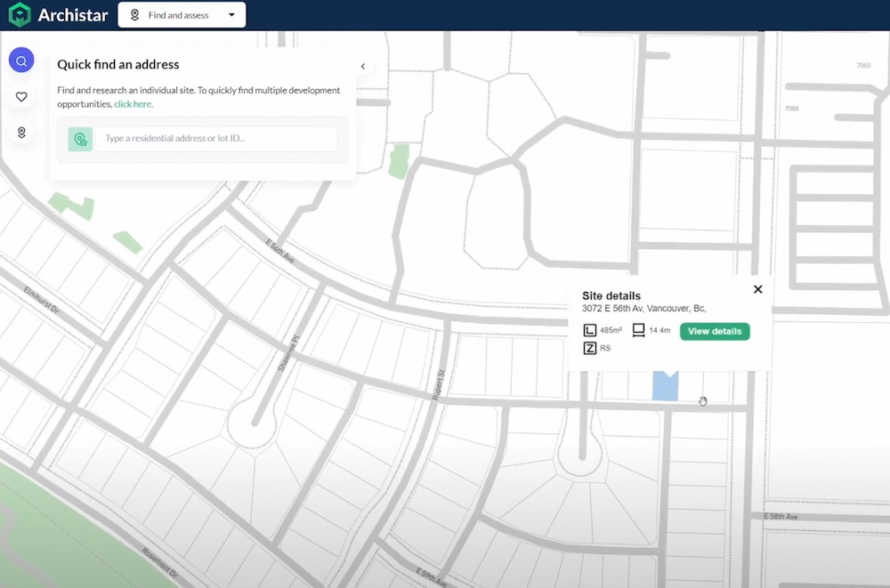Open favourites heart sidebar icon
This screenshot has width=890, height=588.
pos(21,96)
